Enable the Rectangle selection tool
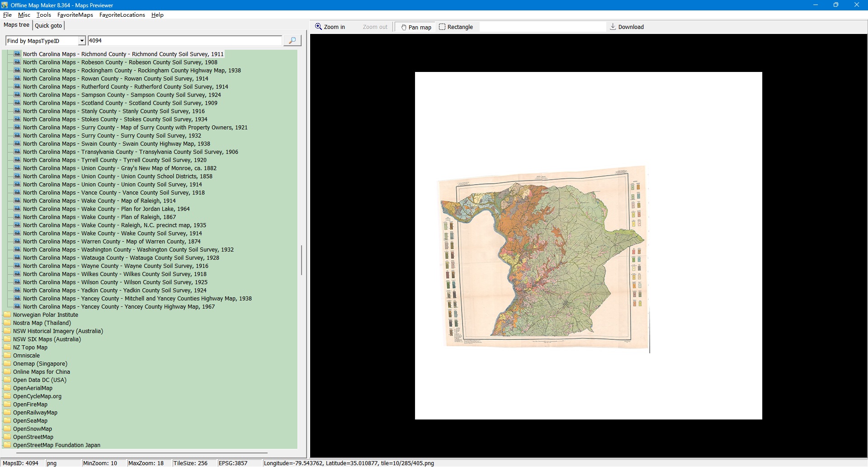The image size is (868, 467). pyautogui.click(x=456, y=27)
